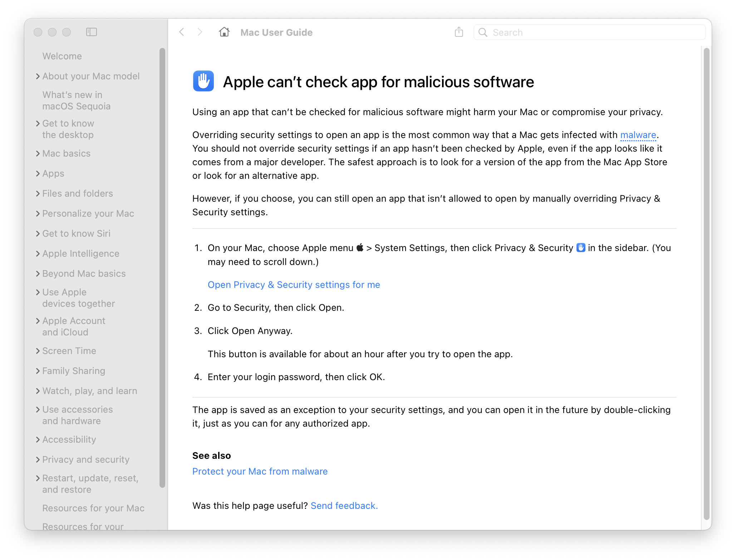Screen dimensions: 736x560
Task: Toggle the sidebar visibility icon
Action: point(92,32)
